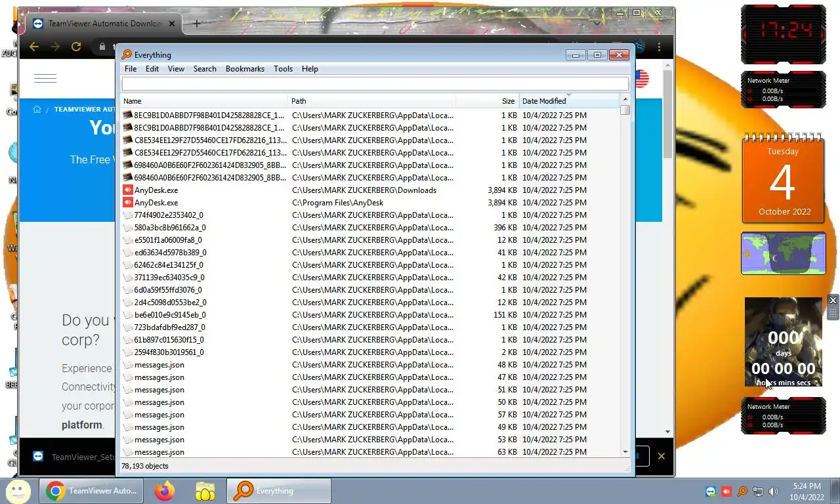840x504 pixels.
Task: Sort results by the Path column
Action: pos(371,101)
